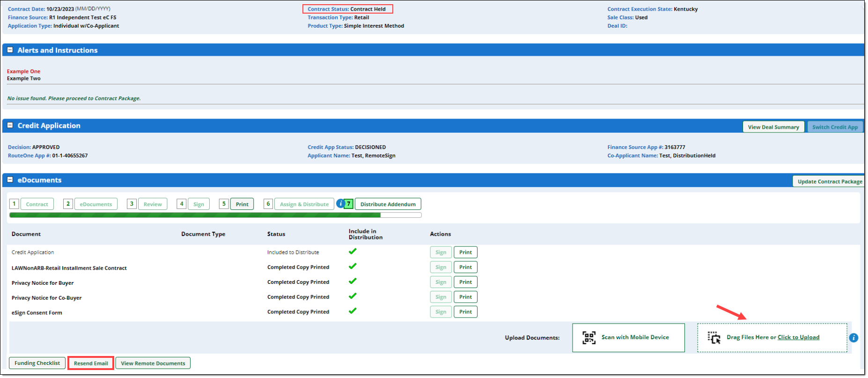The width and height of the screenshot is (868, 378).
Task: Click Sign for eSign Consent Form
Action: coord(441,312)
